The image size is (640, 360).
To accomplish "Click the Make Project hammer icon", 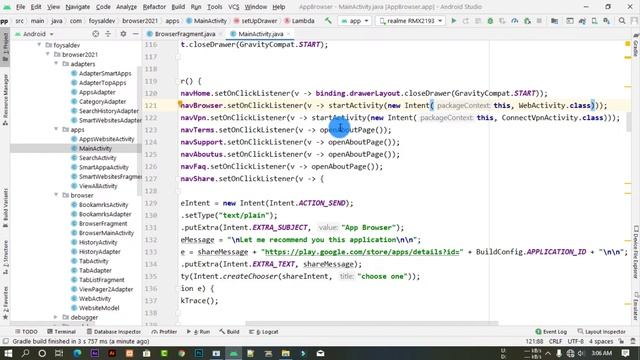I will click(328, 20).
